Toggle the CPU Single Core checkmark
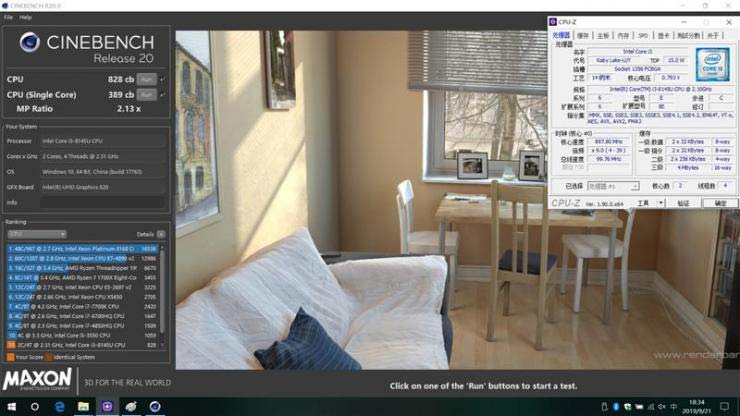The width and height of the screenshot is (740, 416). (x=162, y=95)
